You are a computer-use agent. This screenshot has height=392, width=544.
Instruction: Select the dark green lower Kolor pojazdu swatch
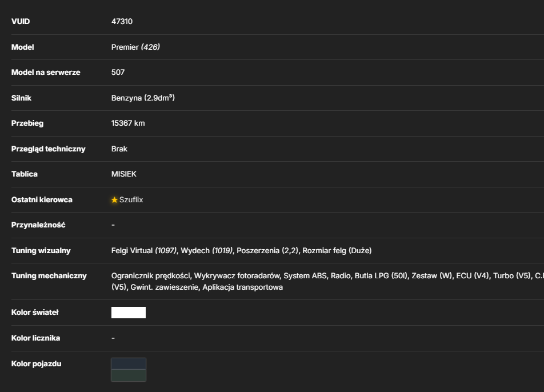coord(129,375)
